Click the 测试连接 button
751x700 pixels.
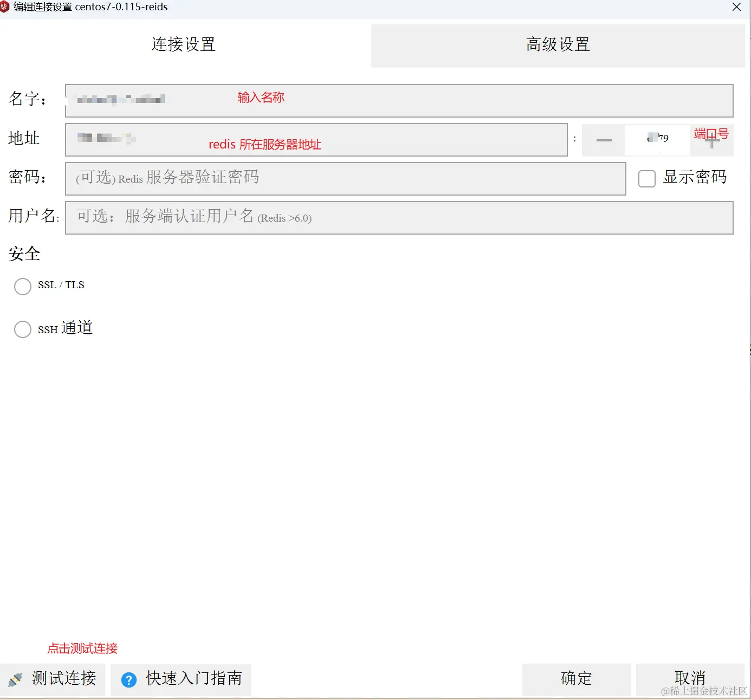click(53, 679)
